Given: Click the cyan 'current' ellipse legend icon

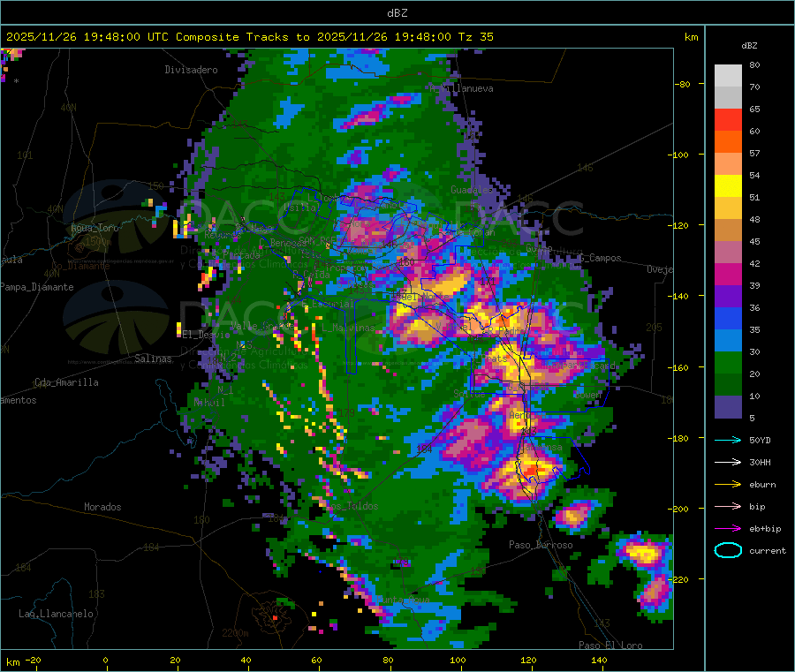Looking at the screenshot, I should tap(728, 550).
